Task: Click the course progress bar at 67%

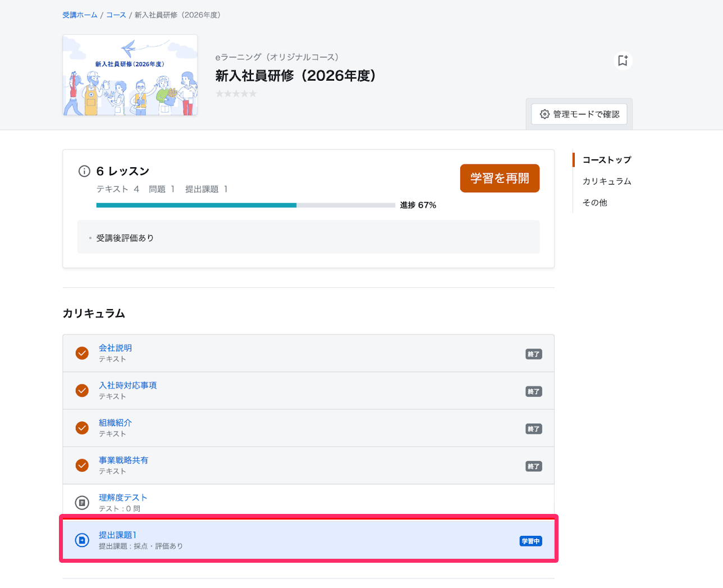Action: coord(246,205)
